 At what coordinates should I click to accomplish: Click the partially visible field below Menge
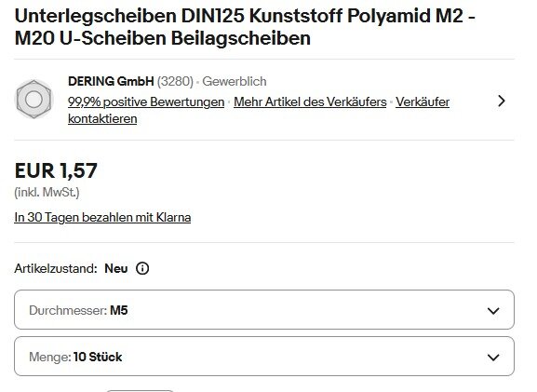pos(140,391)
